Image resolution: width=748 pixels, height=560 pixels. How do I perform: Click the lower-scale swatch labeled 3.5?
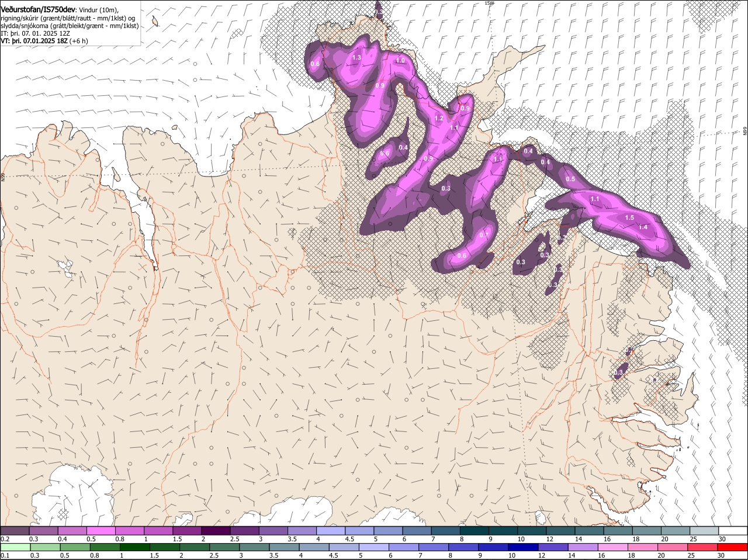(x=284, y=548)
